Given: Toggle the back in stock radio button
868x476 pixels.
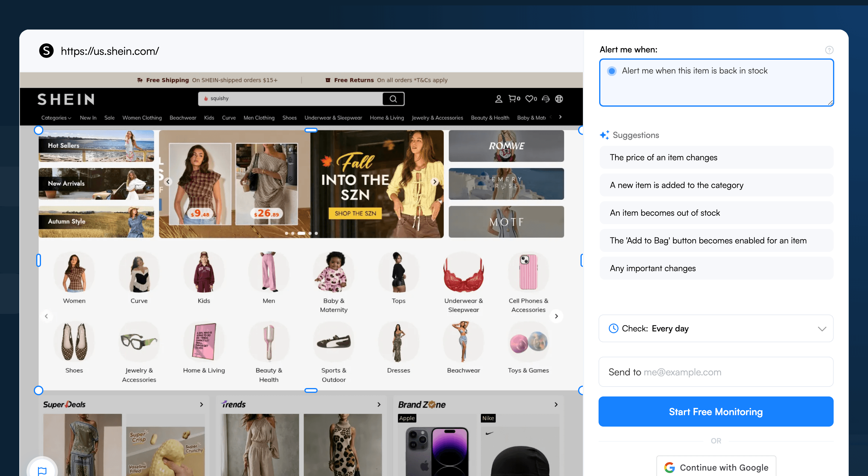Looking at the screenshot, I should [612, 71].
